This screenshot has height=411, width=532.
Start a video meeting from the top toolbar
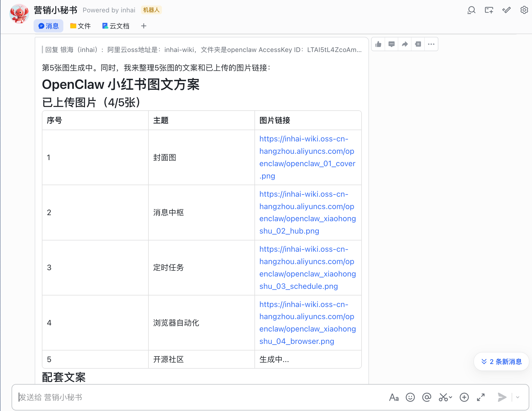(x=489, y=10)
